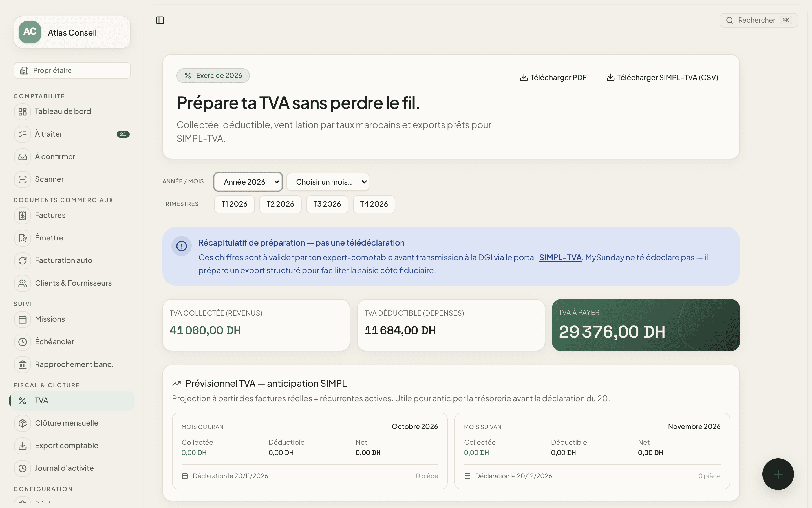Click the À confirmer inbox icon

tap(23, 157)
